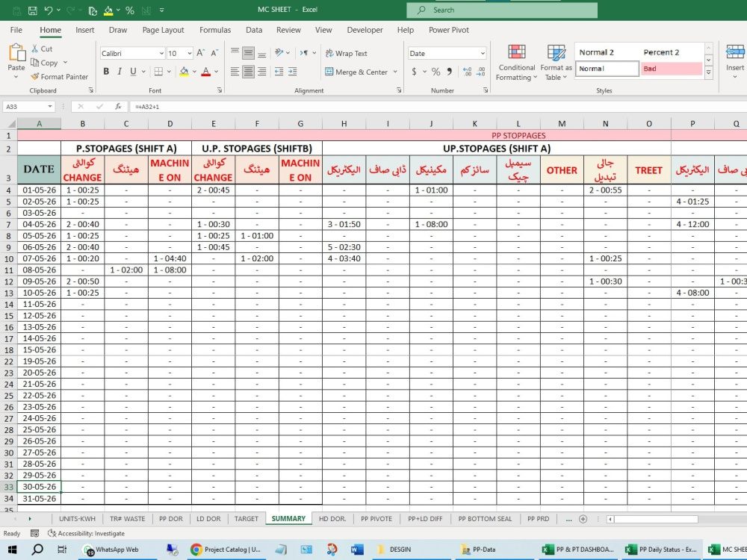Open the PP DOR sheet tab
The image size is (747, 560).
click(x=170, y=519)
